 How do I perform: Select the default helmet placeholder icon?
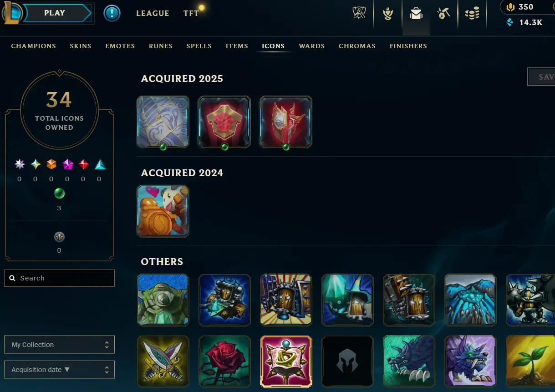tap(347, 361)
